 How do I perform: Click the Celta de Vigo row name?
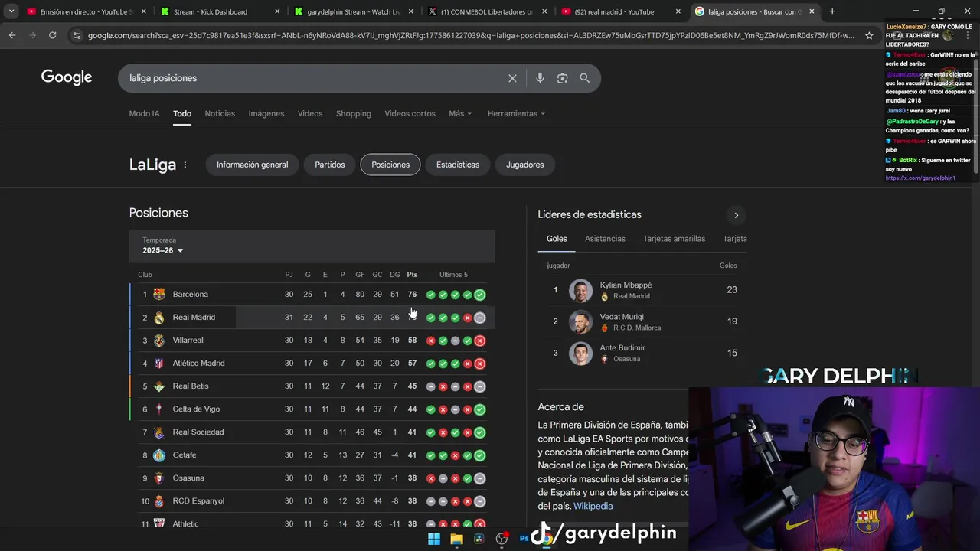(x=196, y=409)
